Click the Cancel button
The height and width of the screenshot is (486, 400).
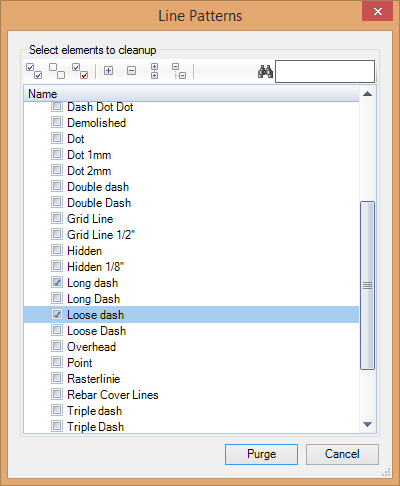coord(342,454)
